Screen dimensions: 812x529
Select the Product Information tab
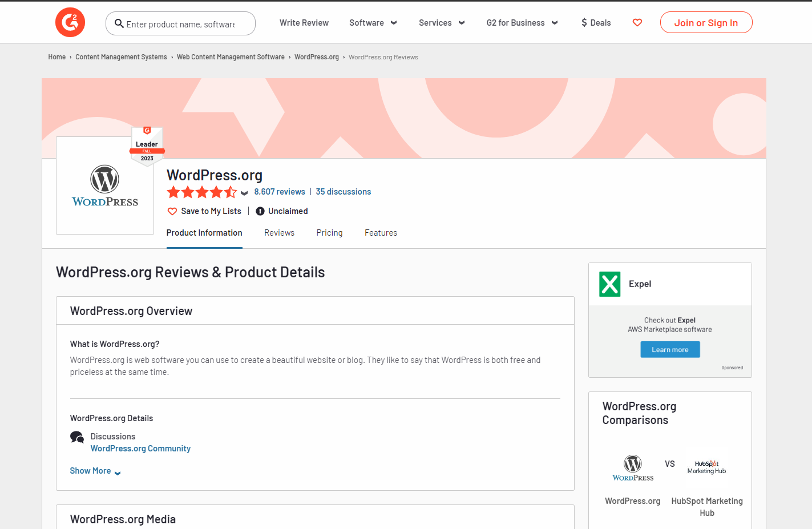click(x=204, y=233)
